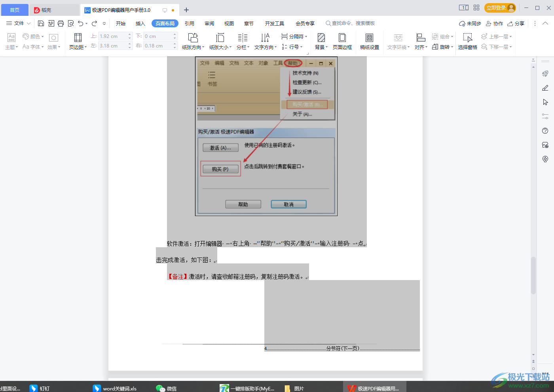Decrease the right margin with stepper down arrow

pyautogui.click(x=175, y=48)
